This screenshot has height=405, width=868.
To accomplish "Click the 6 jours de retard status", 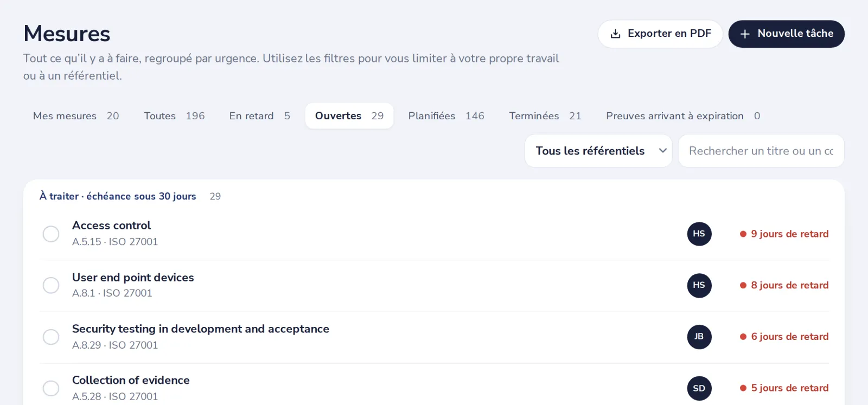I will click(784, 337).
